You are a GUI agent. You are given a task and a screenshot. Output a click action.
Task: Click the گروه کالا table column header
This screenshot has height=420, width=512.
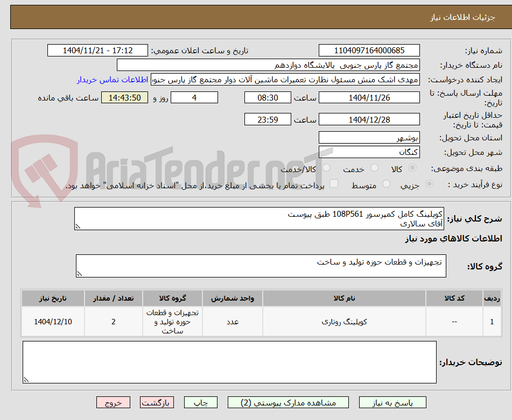(x=172, y=298)
